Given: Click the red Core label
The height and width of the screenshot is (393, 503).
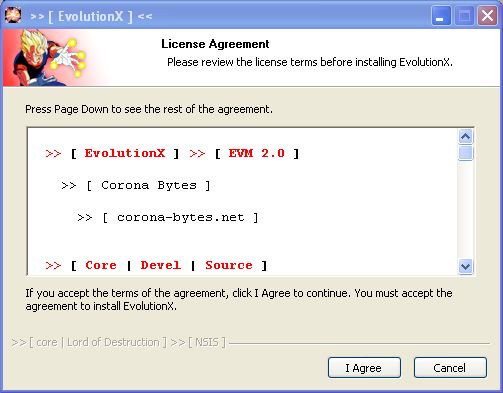Looking at the screenshot, I should coord(101,265).
